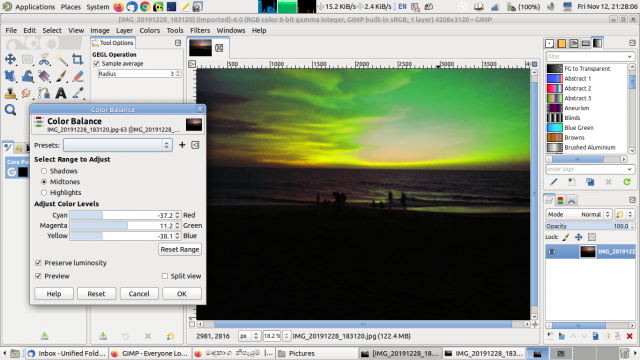Open the layer Mode Normal dropdown
The height and width of the screenshot is (360, 640).
click(x=578, y=214)
